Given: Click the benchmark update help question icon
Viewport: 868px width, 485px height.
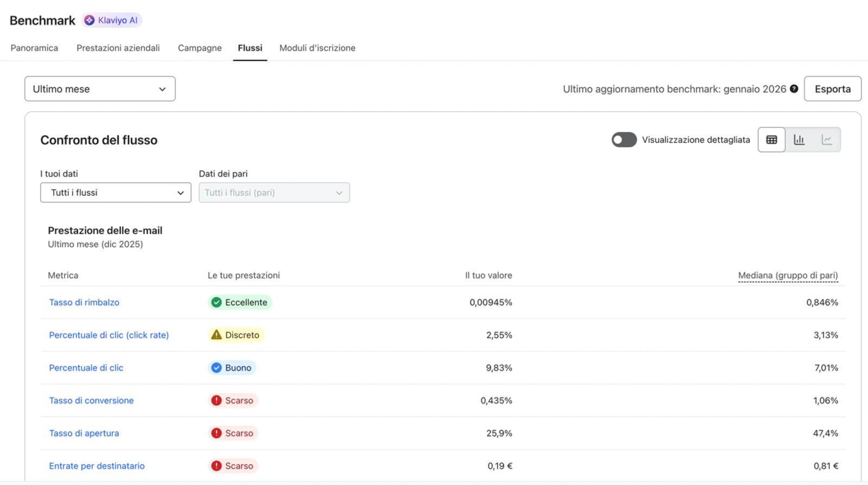Looking at the screenshot, I should (x=794, y=89).
